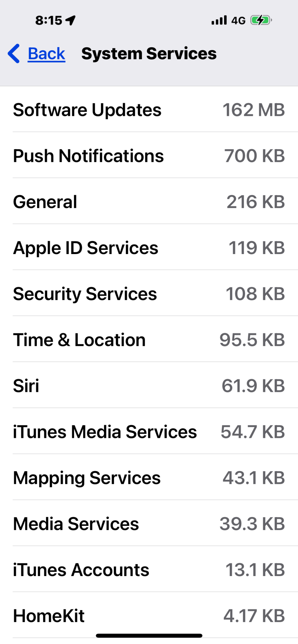This screenshot has height=644, width=298.
Task: Select the HomeKit entry
Action: (x=149, y=616)
